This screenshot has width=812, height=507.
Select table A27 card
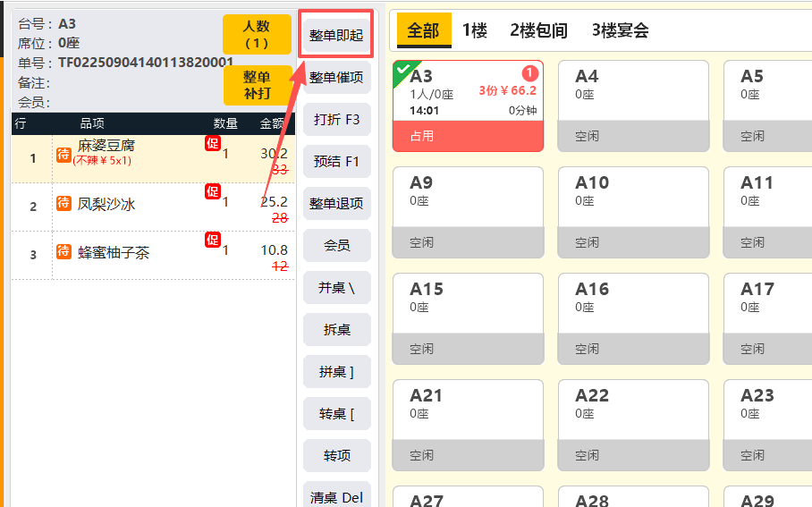(468, 496)
